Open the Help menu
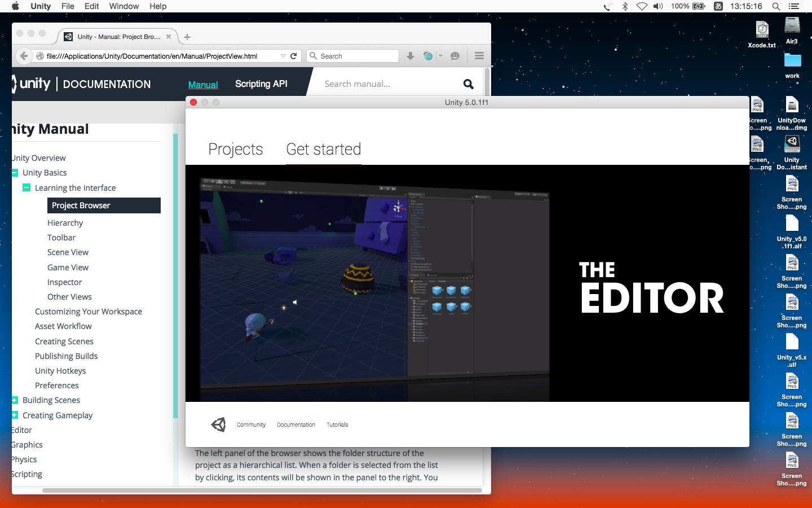 click(158, 6)
